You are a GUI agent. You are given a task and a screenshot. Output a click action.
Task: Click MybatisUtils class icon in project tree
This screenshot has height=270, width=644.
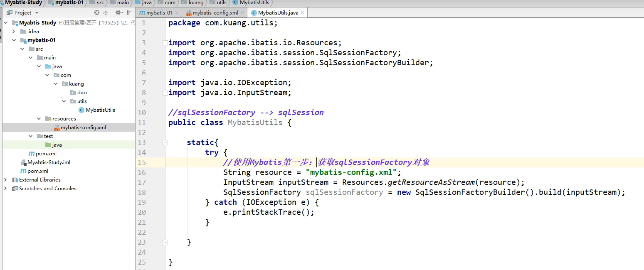point(81,110)
